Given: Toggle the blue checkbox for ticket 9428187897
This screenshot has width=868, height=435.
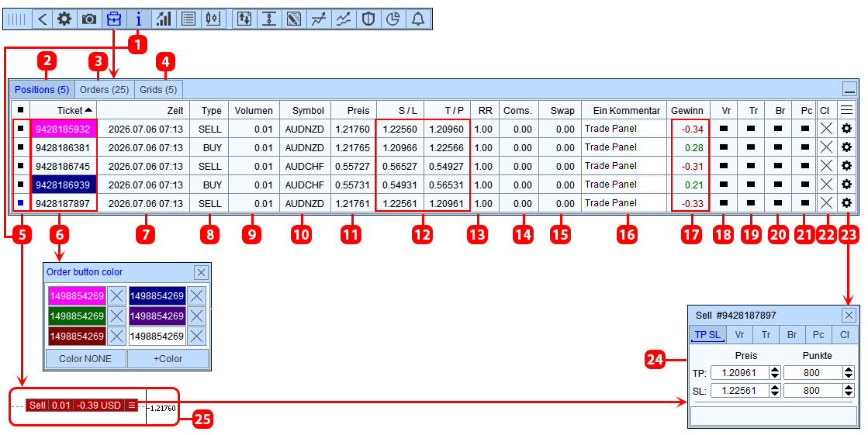Looking at the screenshot, I should pyautogui.click(x=20, y=203).
